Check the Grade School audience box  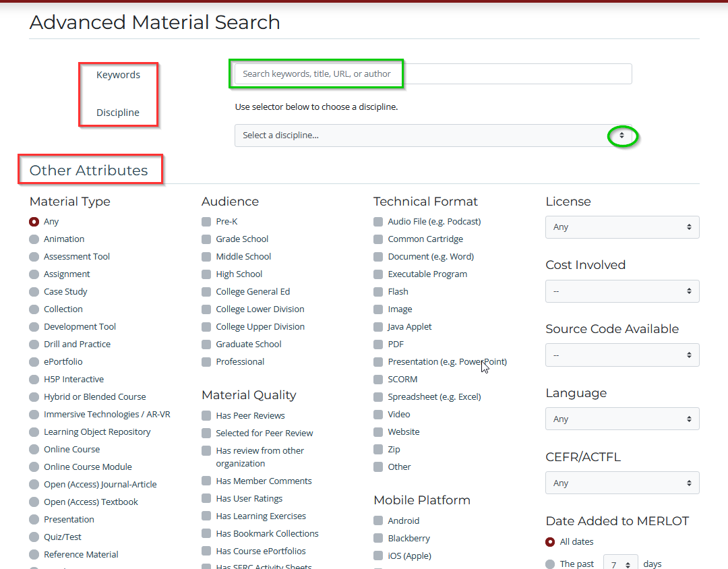206,239
